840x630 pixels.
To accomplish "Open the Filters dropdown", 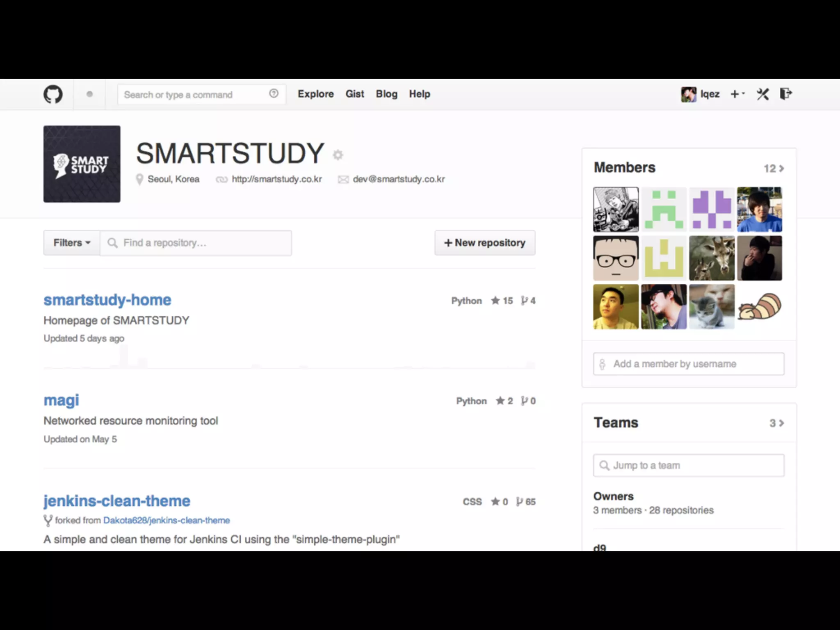I will 72,243.
